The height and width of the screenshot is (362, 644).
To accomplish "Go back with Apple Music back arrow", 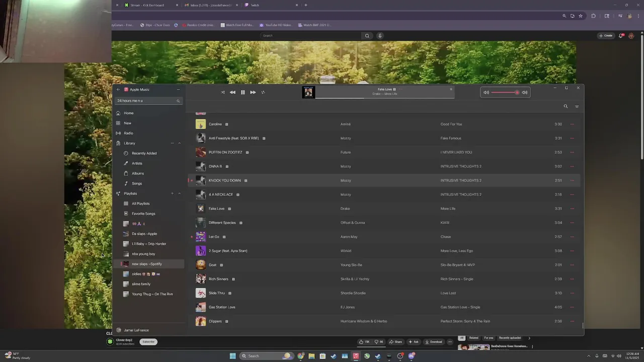I will pos(118,89).
